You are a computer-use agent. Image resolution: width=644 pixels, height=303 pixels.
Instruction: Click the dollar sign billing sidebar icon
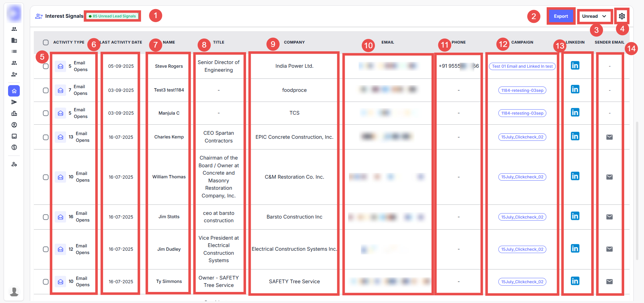coord(14,147)
